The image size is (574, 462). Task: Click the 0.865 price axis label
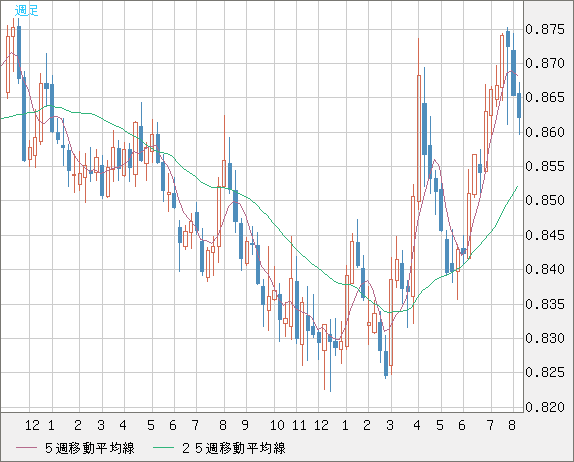pyautogui.click(x=545, y=97)
